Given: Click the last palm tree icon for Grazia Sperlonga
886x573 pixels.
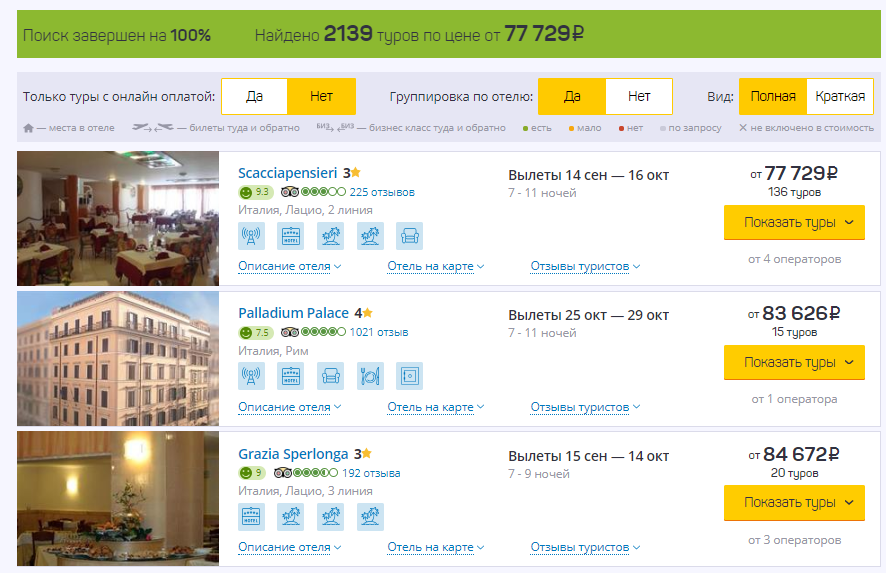Looking at the screenshot, I should (x=370, y=516).
